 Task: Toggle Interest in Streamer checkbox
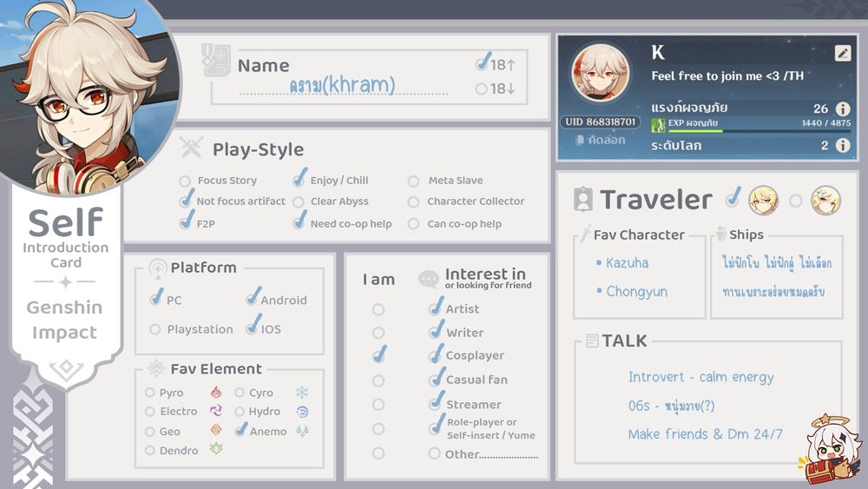click(437, 402)
